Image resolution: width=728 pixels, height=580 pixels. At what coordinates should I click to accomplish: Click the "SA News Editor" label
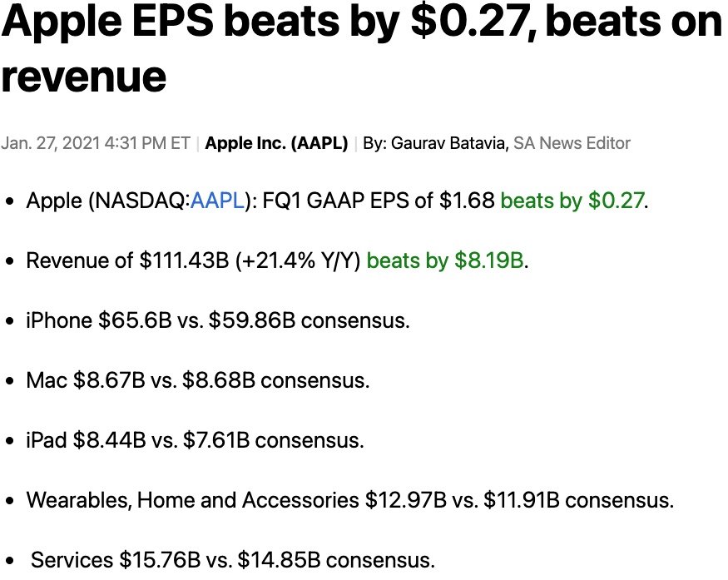(x=572, y=143)
